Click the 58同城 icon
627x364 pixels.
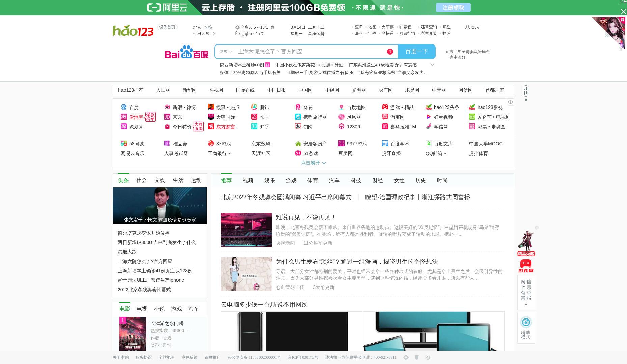(124, 144)
